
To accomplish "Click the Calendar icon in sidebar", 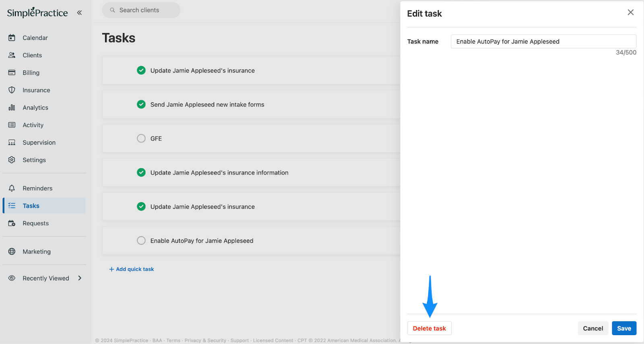I will pos(12,38).
